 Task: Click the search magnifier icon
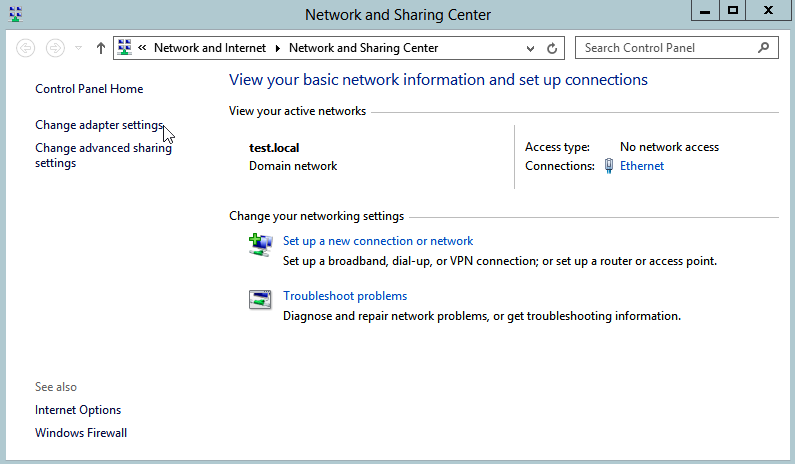[x=763, y=48]
